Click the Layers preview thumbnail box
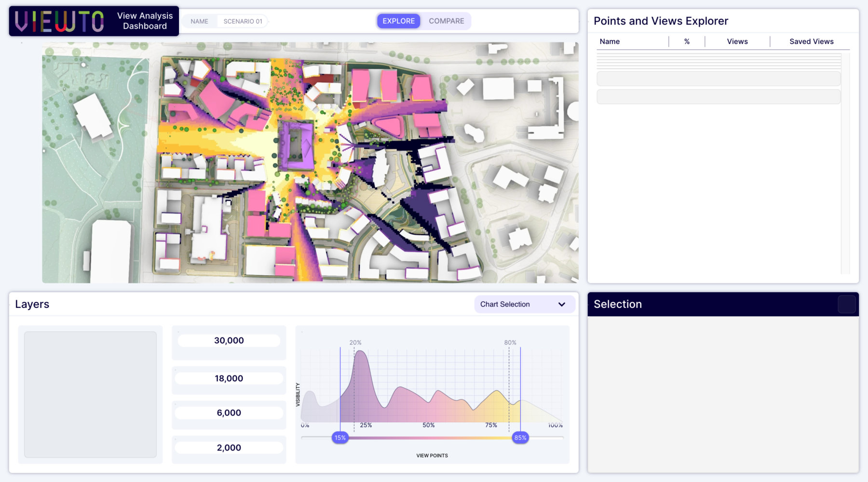 (90, 394)
